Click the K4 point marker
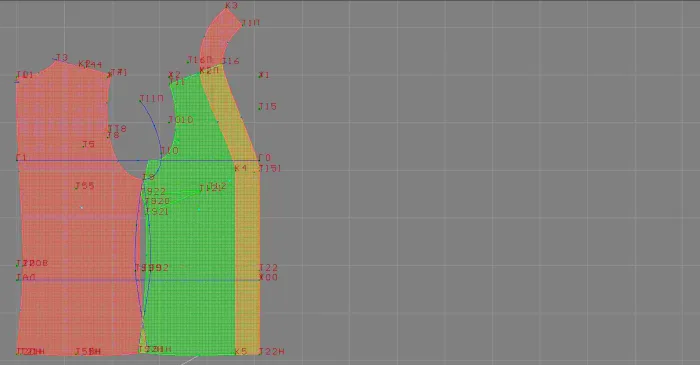 point(240,168)
